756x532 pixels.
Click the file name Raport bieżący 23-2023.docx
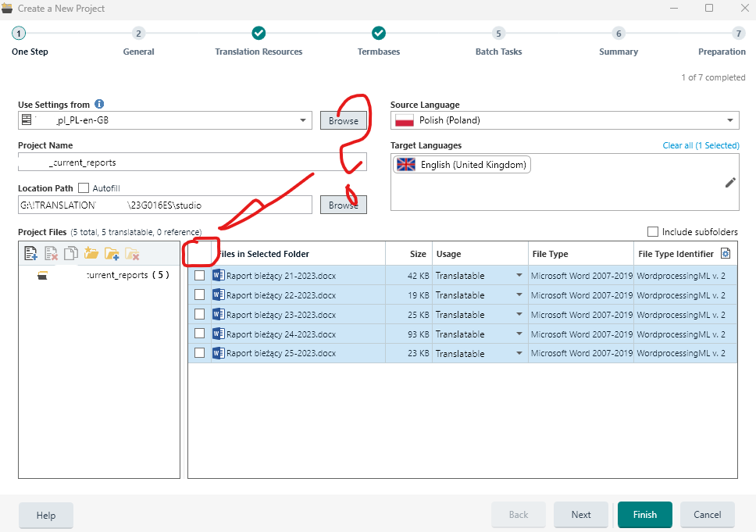pos(281,315)
